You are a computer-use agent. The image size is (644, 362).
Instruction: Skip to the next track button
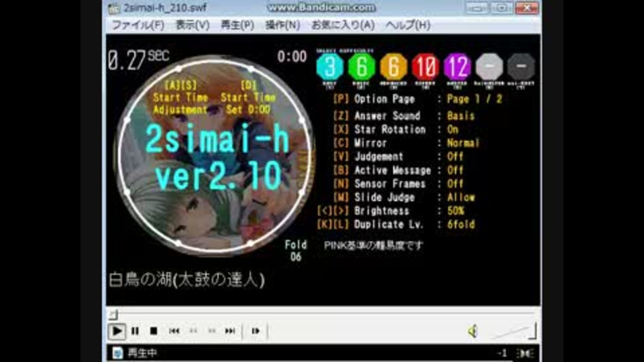(x=230, y=330)
